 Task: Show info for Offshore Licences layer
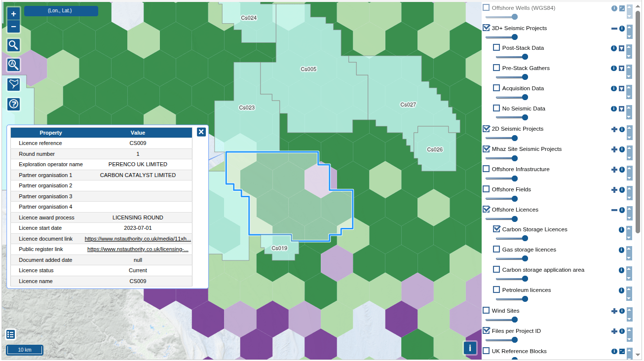click(x=622, y=210)
